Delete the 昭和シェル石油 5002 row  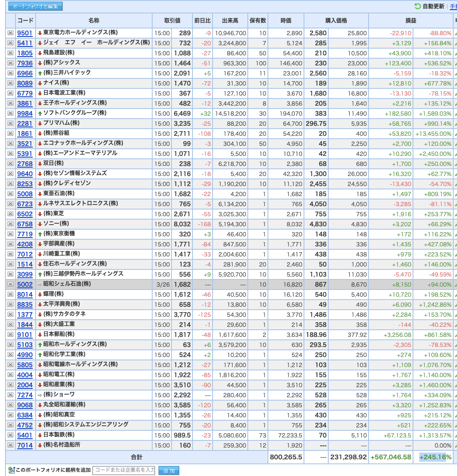point(10,284)
